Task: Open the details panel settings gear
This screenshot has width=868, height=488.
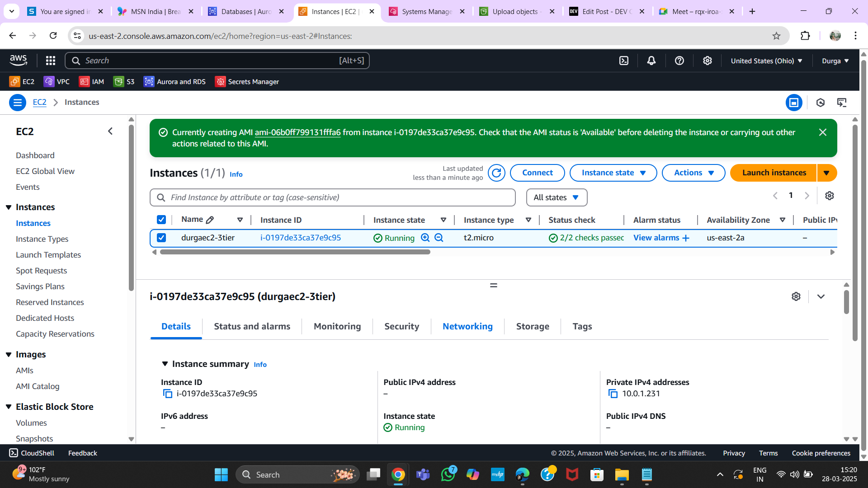Action: (x=796, y=296)
